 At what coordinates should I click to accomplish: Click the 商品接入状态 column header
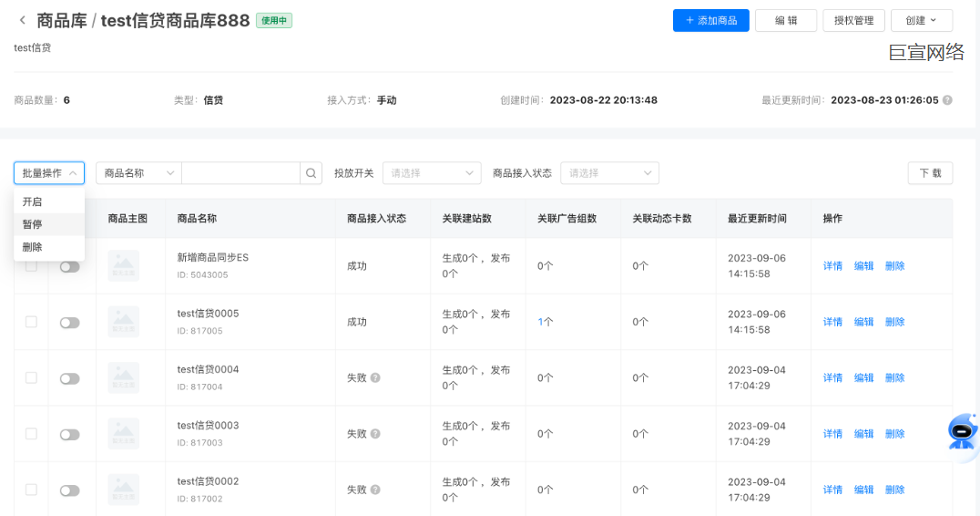click(377, 218)
